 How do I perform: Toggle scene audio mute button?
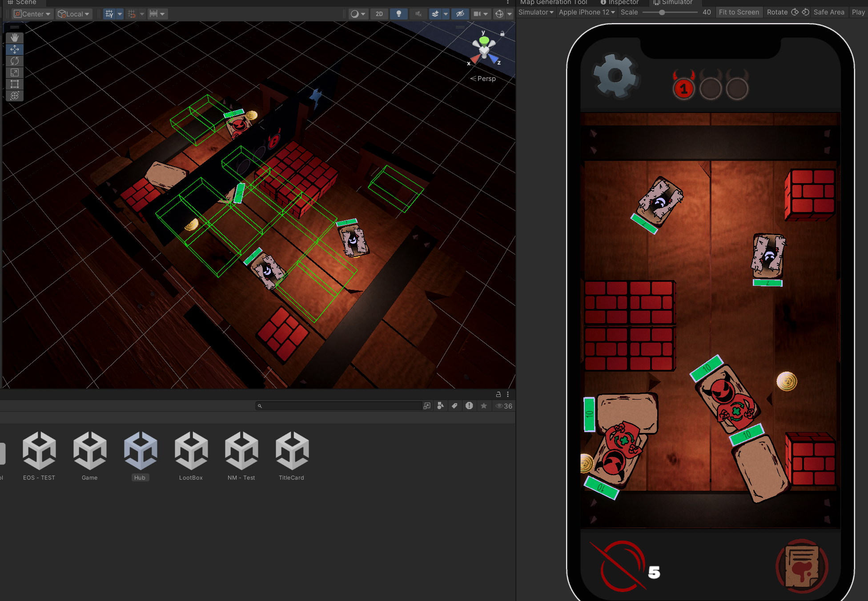click(x=418, y=14)
